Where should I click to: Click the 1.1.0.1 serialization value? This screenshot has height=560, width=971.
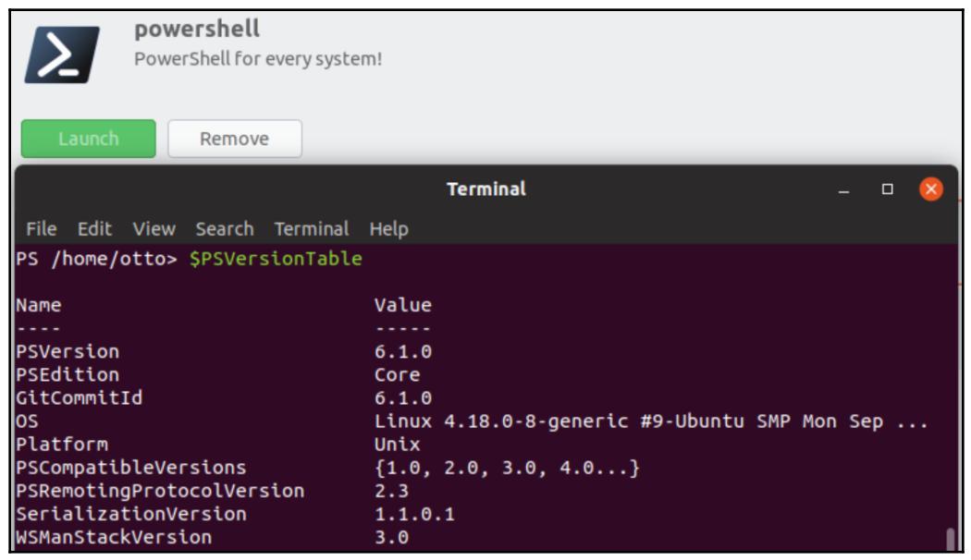[x=414, y=514]
